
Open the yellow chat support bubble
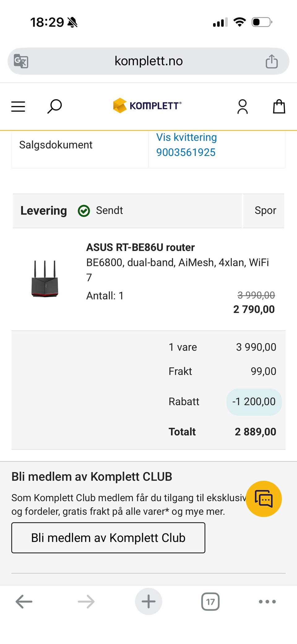coord(264,499)
